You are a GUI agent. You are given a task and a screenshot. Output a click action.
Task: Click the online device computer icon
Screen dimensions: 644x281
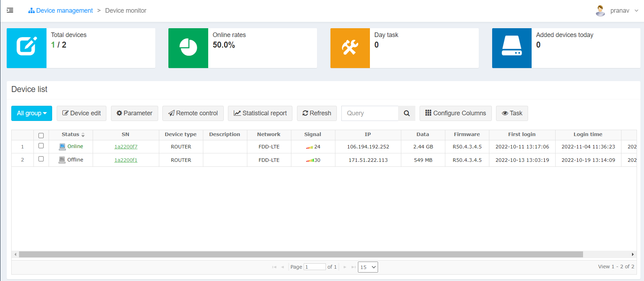coord(62,147)
